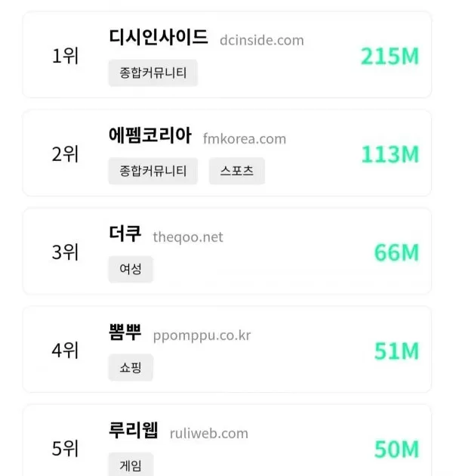Viewport: 453px width, 476px height.
Task: Click the ppomppu.co.kr URL
Action: coord(202,335)
